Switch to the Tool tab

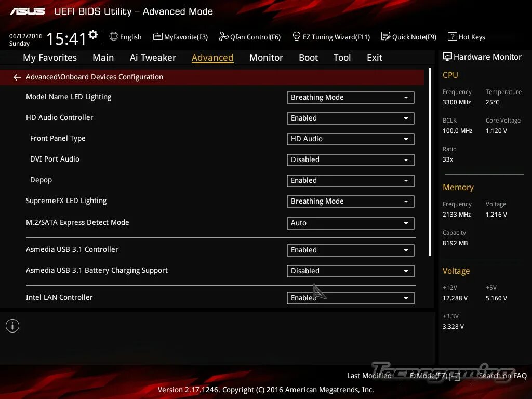pos(342,58)
